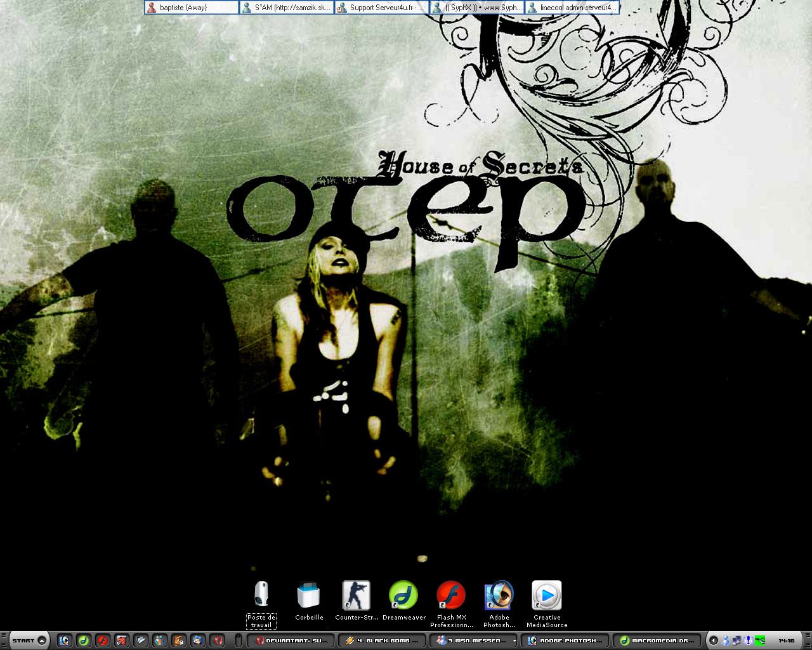Open the Creative MediaSource desktop shortcut
The height and width of the screenshot is (650, 812).
click(x=547, y=604)
